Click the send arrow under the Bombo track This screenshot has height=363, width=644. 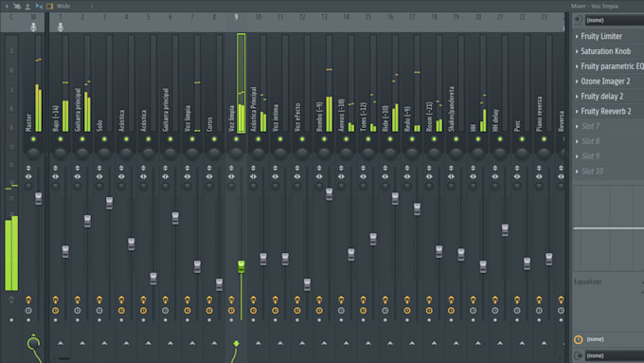(324, 343)
